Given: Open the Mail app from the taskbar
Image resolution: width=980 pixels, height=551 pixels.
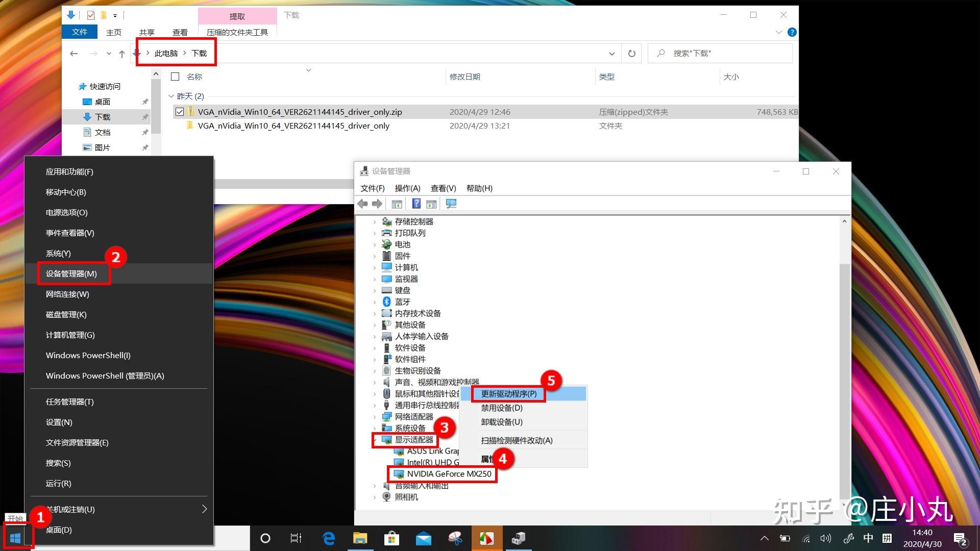Looking at the screenshot, I should pos(423,538).
